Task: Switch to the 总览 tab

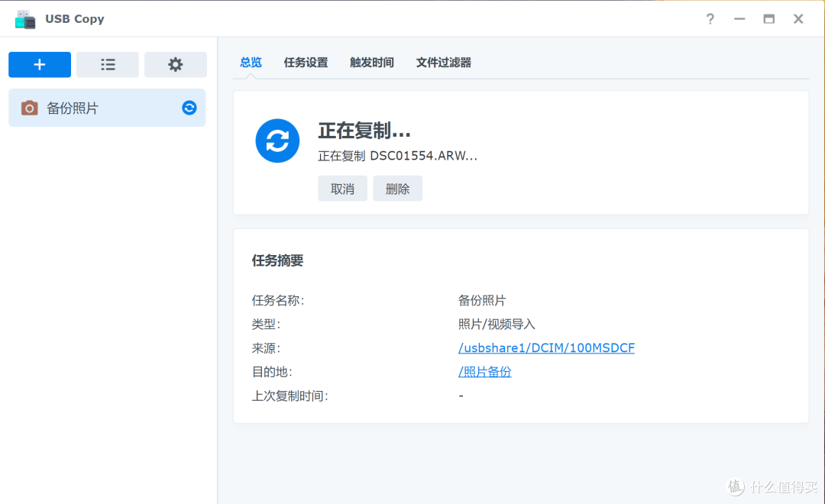Action: point(251,63)
